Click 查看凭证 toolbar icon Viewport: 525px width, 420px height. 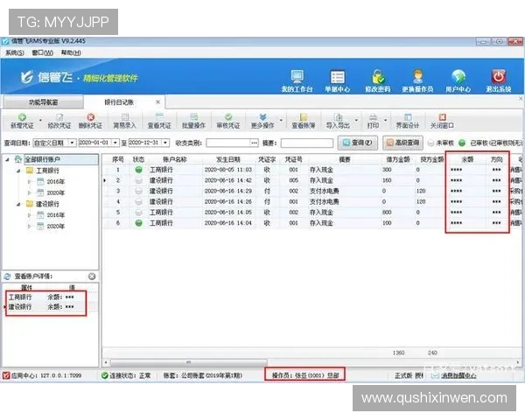point(159,117)
